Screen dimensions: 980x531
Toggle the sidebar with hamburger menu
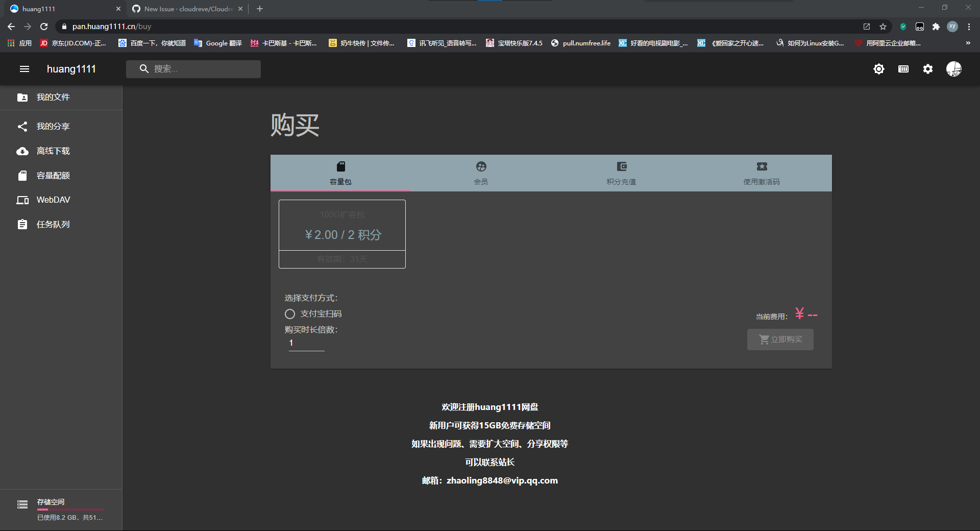pyautogui.click(x=24, y=69)
